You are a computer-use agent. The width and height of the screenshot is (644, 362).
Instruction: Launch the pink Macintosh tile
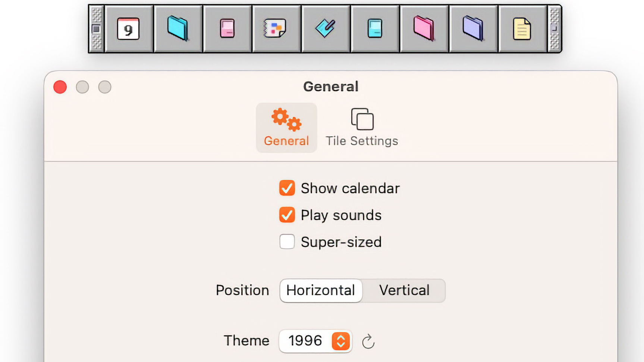pos(227,29)
